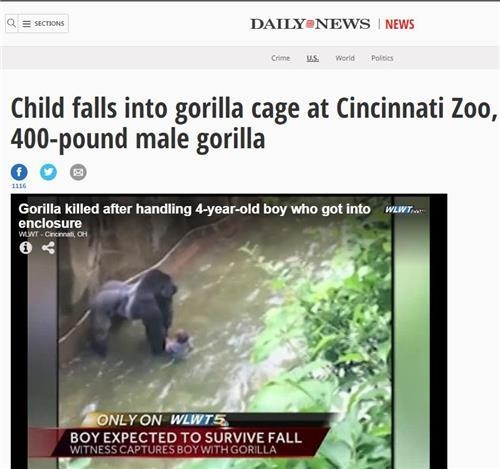Click the article headline about Cincinnati Zoo
Image resolution: width=500 pixels, height=469 pixels.
tap(254, 124)
